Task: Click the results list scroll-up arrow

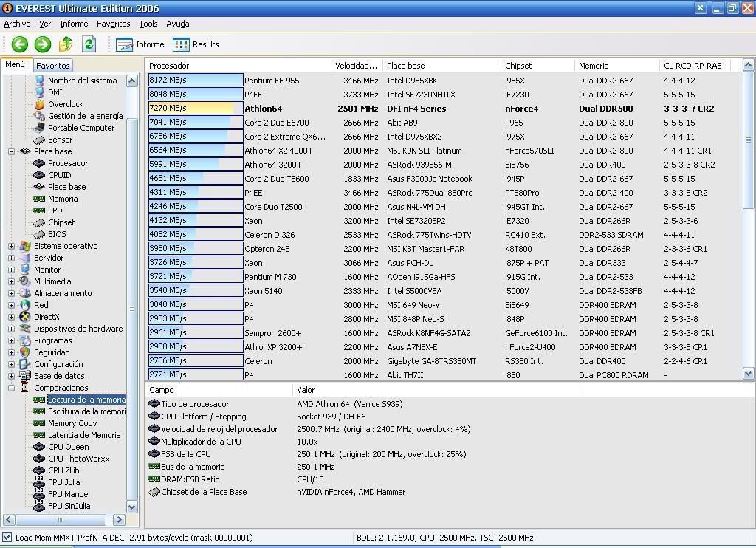Action: [x=749, y=64]
